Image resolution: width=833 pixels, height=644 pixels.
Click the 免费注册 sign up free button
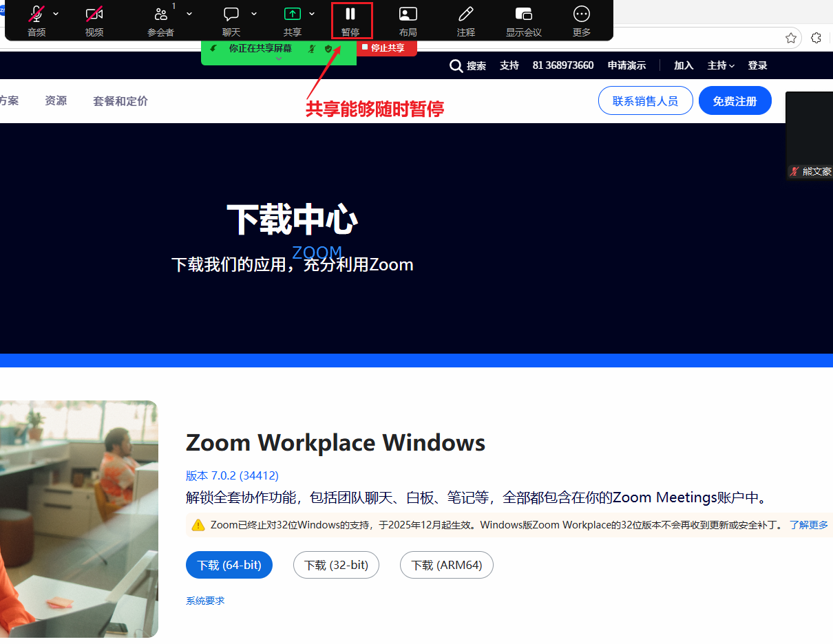[735, 100]
